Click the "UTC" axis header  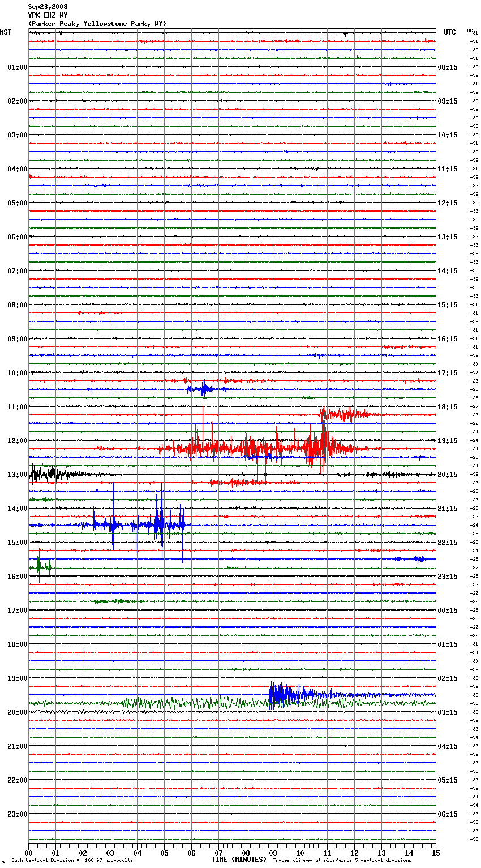pos(450,32)
